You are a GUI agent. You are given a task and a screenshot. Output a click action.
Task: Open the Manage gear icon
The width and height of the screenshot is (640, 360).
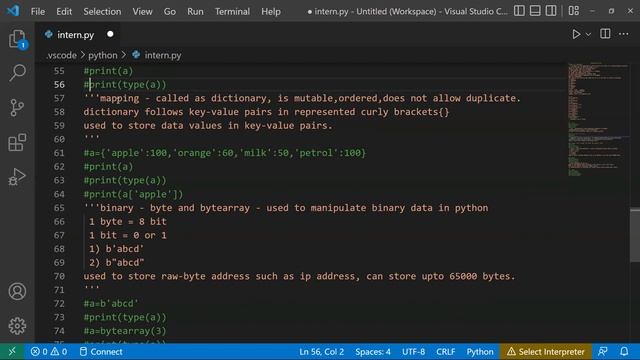(17, 326)
